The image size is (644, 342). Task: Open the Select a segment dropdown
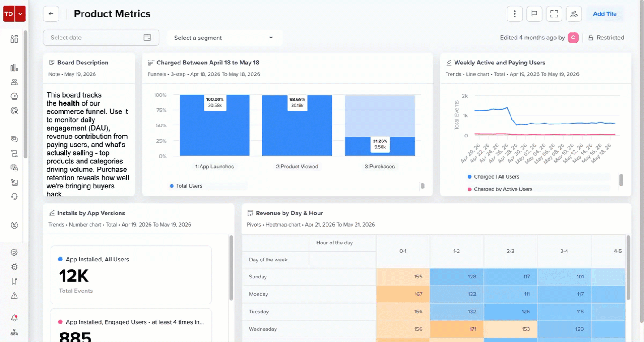(225, 38)
